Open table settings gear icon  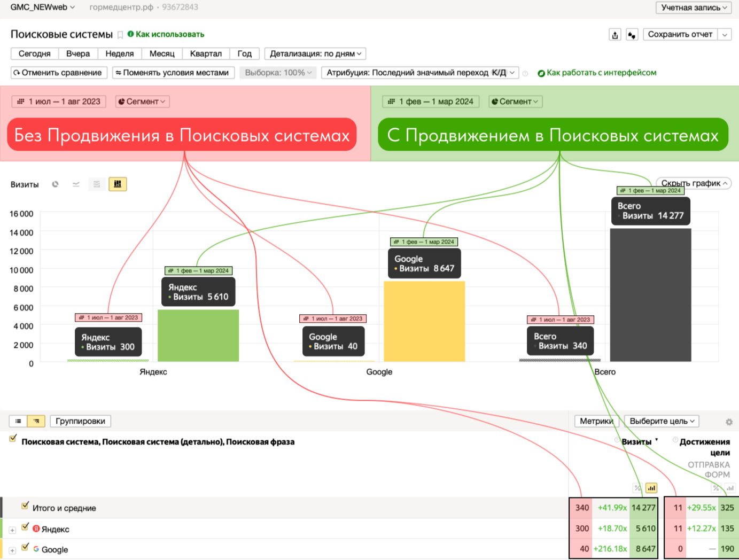pos(729,422)
